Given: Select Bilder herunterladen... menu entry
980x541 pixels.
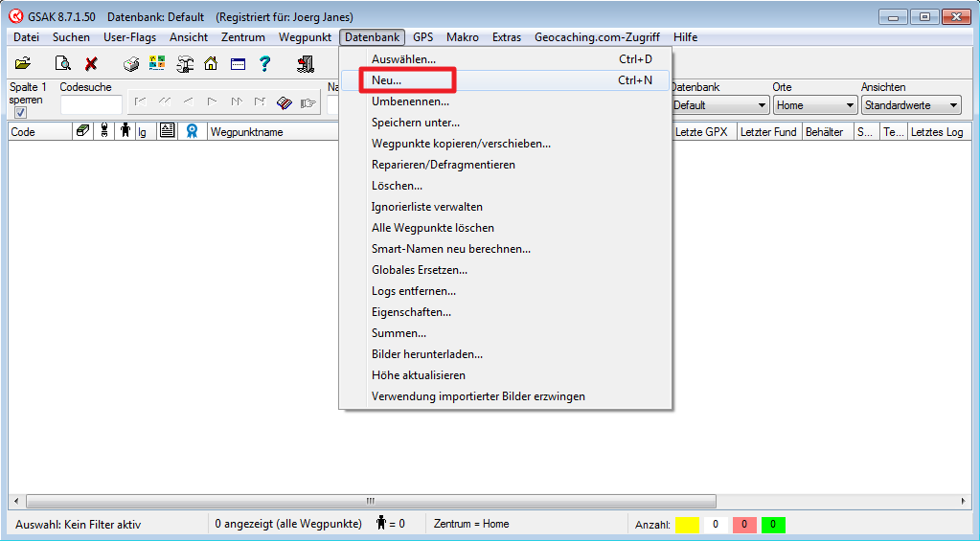Looking at the screenshot, I should (505, 354).
